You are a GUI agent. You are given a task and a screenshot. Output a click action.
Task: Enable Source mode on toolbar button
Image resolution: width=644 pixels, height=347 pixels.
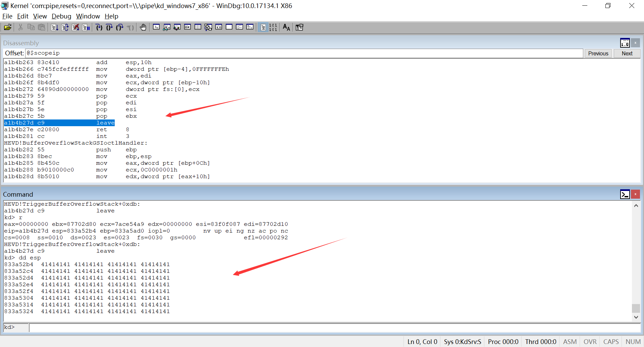coord(263,27)
